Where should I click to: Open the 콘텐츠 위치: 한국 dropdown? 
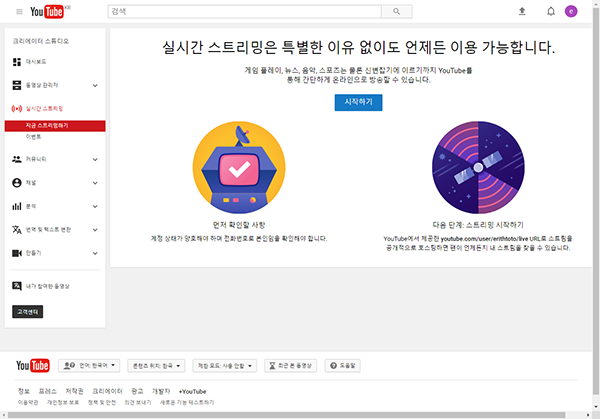[x=156, y=366]
